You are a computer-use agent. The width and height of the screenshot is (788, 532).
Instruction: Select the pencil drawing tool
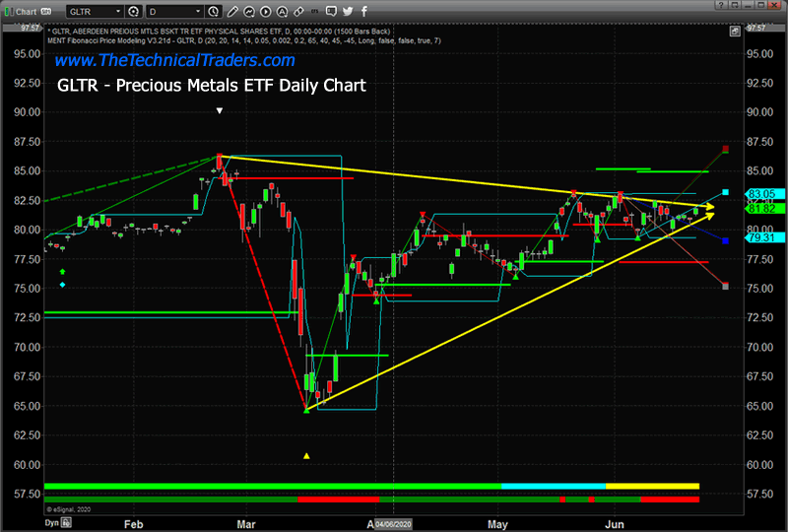(x=232, y=11)
